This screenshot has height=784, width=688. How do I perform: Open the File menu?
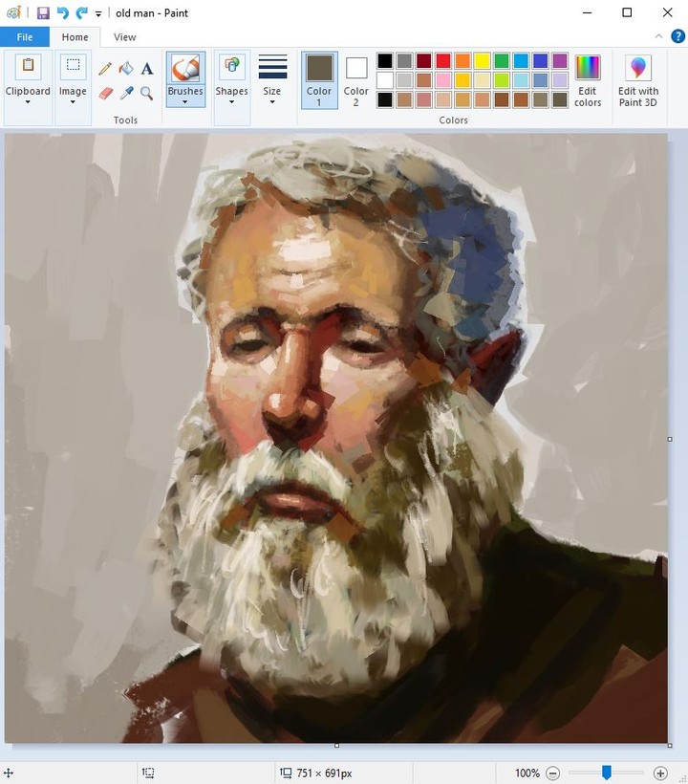click(x=25, y=37)
